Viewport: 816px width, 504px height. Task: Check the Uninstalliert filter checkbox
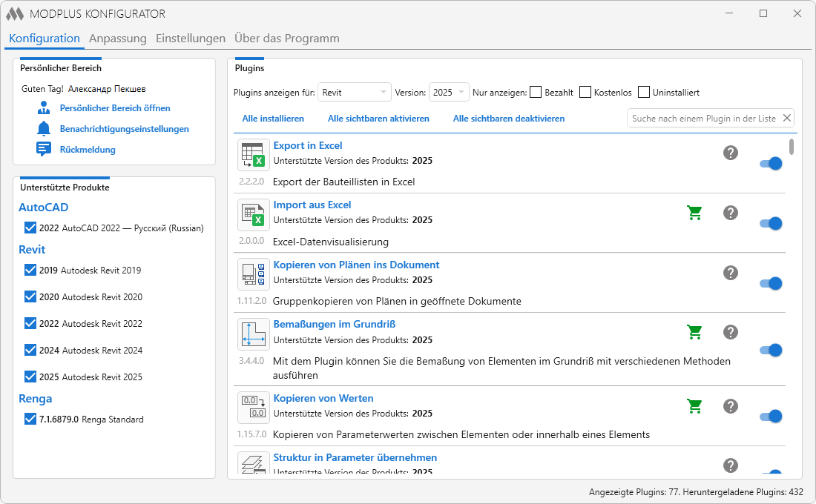tap(644, 92)
